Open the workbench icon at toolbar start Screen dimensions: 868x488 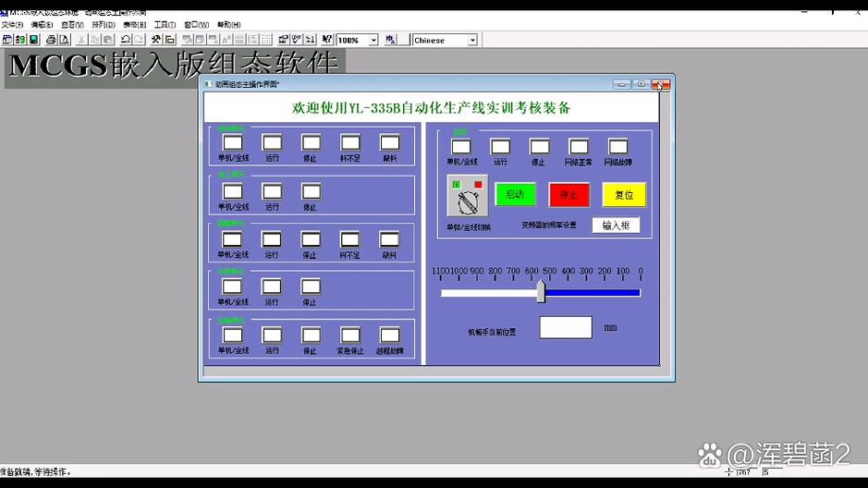[x=7, y=40]
